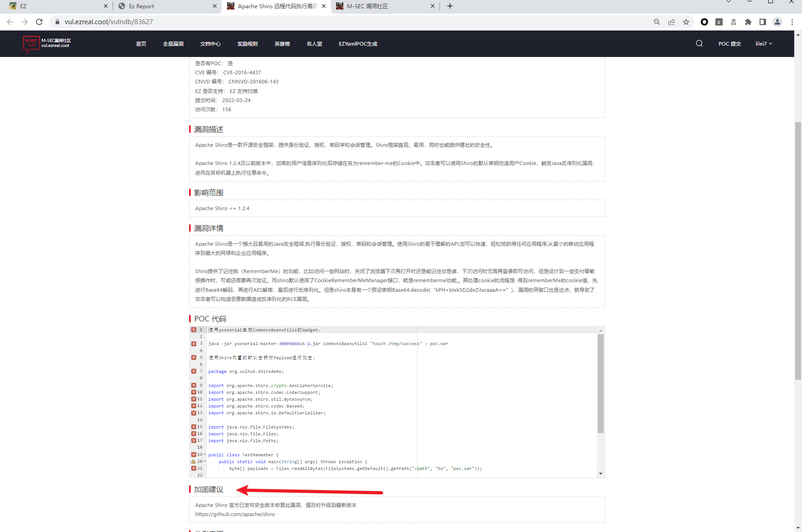Reload the current page

[39, 22]
